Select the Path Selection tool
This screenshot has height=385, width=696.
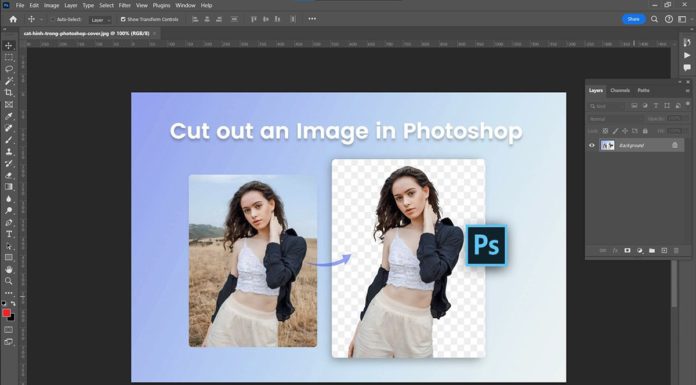click(x=8, y=246)
